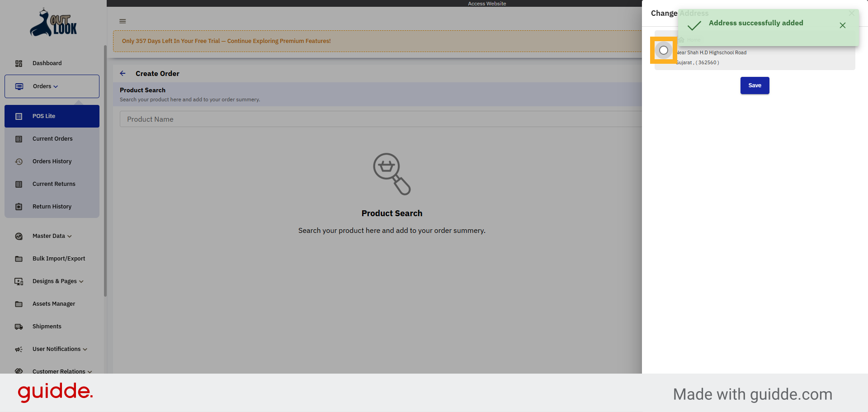The image size is (868, 412).
Task: Select the Near Shah H.D Highschool Road address
Action: point(664,50)
